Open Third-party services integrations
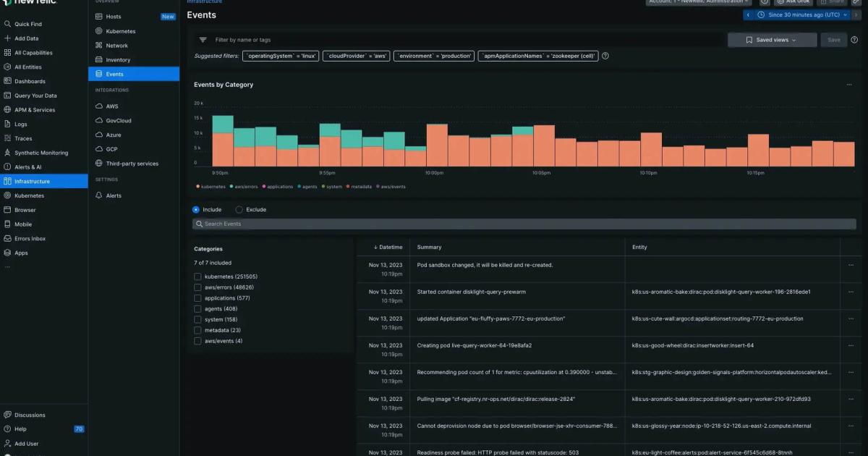Viewport: 868px width, 456px height. coord(134,164)
